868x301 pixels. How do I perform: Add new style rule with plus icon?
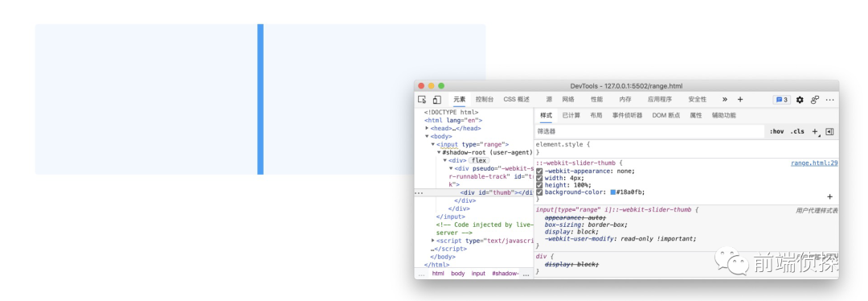(x=815, y=131)
